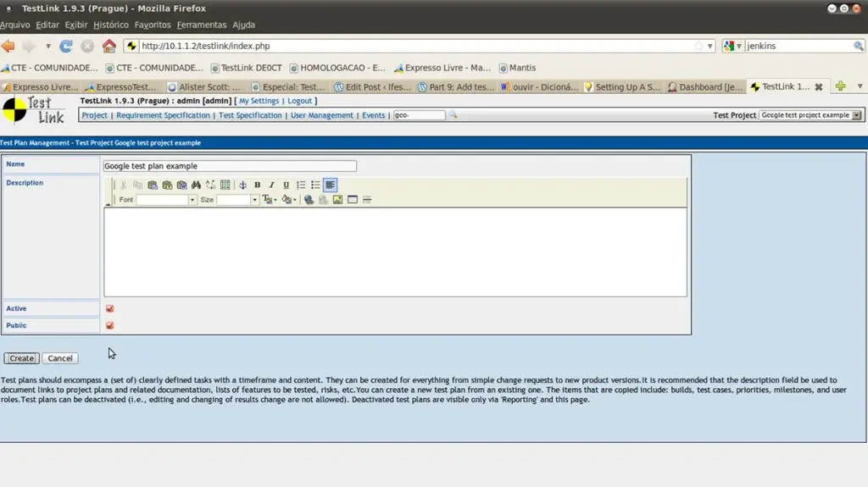The image size is (868, 487).
Task: Switch to the Dashboard Jenkins tab
Action: [705, 87]
